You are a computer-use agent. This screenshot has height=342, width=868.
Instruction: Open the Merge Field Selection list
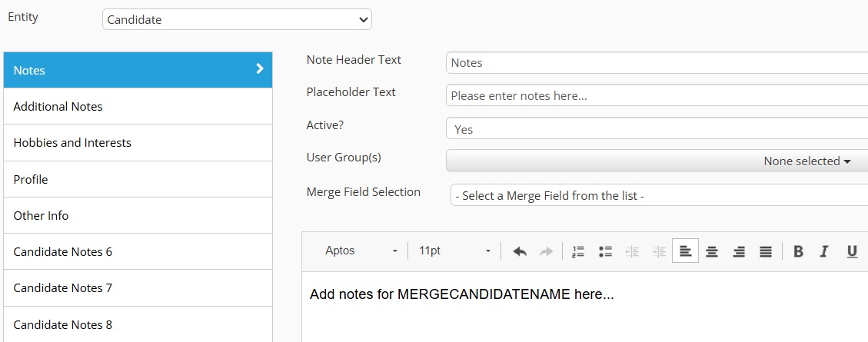(x=659, y=195)
